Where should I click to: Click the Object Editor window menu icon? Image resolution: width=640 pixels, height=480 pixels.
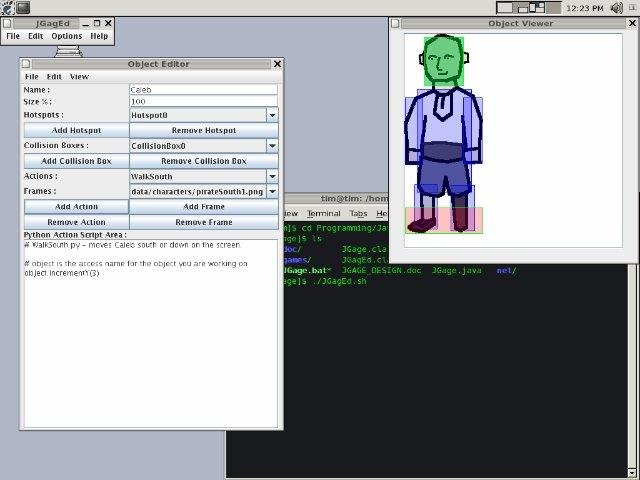point(26,64)
